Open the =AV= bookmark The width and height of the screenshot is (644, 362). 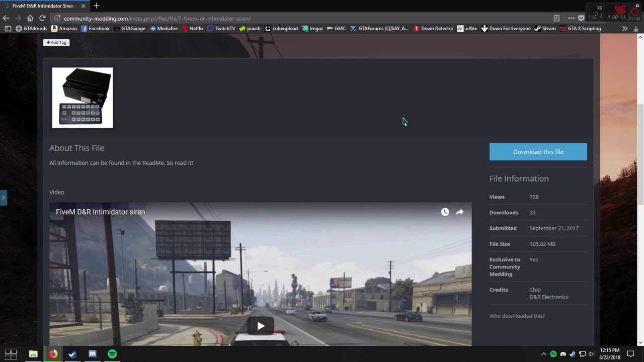point(467,29)
